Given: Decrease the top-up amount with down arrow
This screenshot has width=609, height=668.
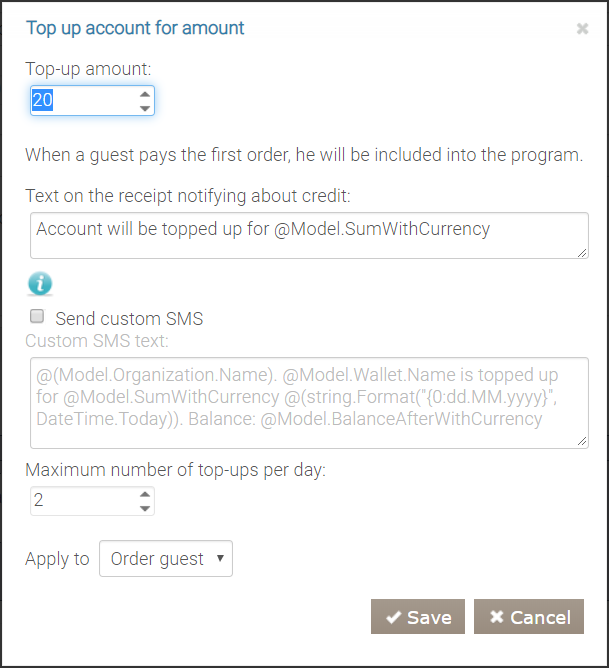Looking at the screenshot, I should (145, 107).
